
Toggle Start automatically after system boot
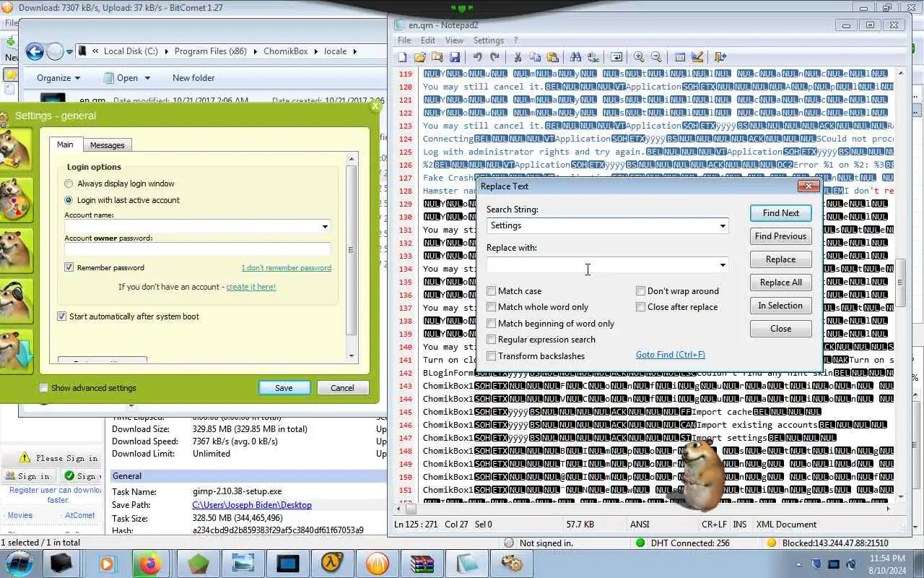[62, 316]
